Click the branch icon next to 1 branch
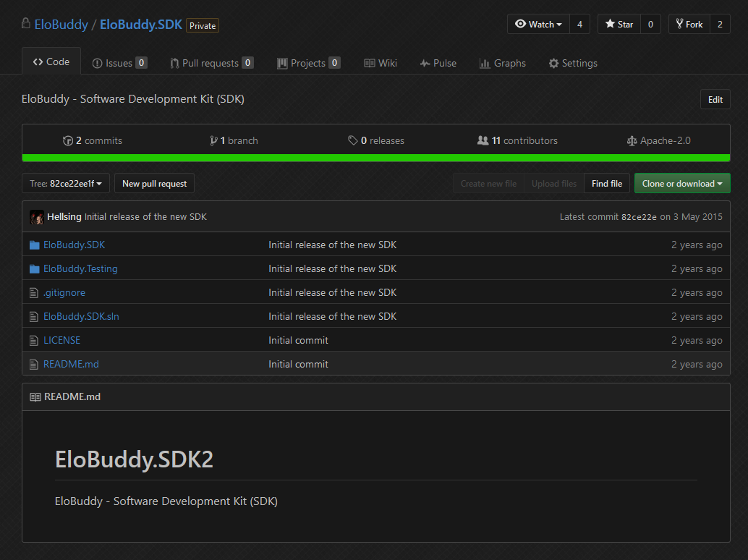 point(213,140)
